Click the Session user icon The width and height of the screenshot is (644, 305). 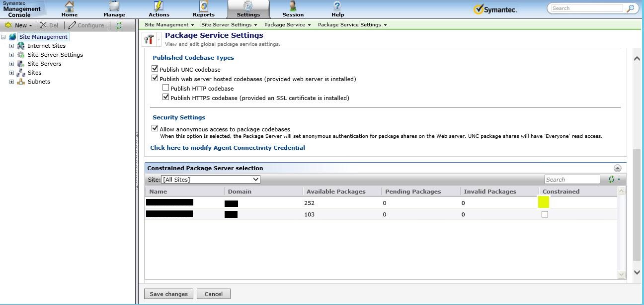293,6
